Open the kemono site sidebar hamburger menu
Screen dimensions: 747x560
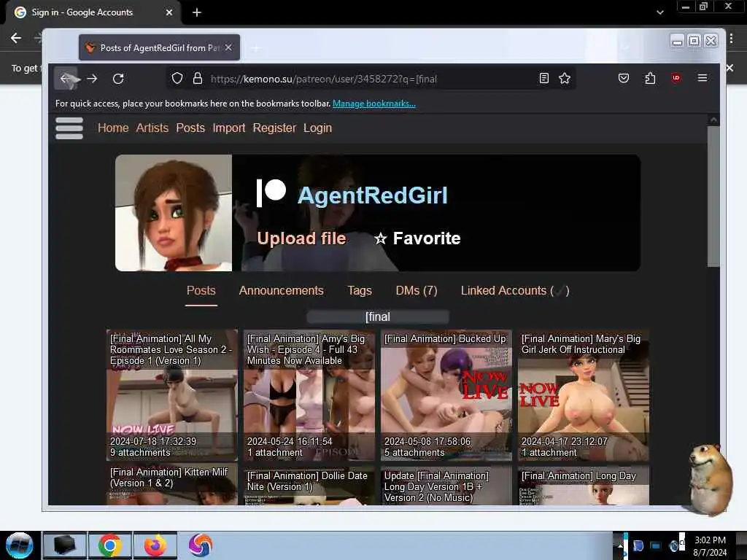pos(69,128)
